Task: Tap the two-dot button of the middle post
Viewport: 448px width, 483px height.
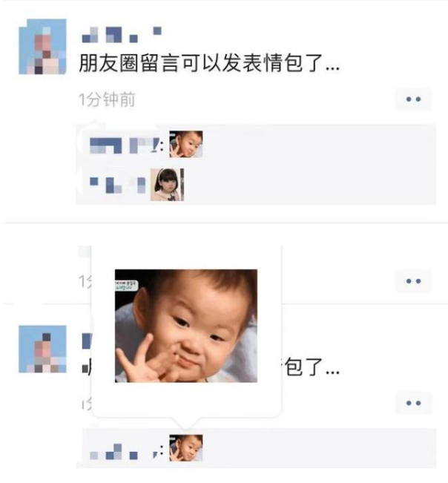Action: coord(413,280)
